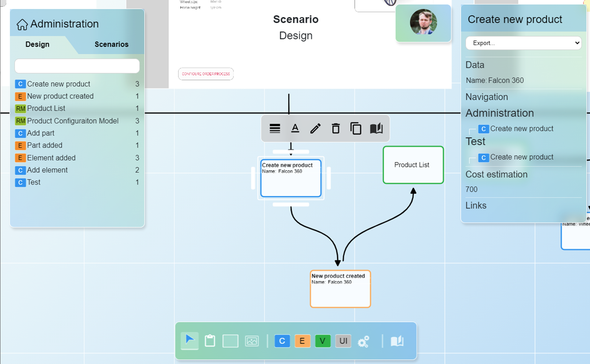
Task: Click the clipboard tool in the bottom toolbar
Action: [x=210, y=341]
